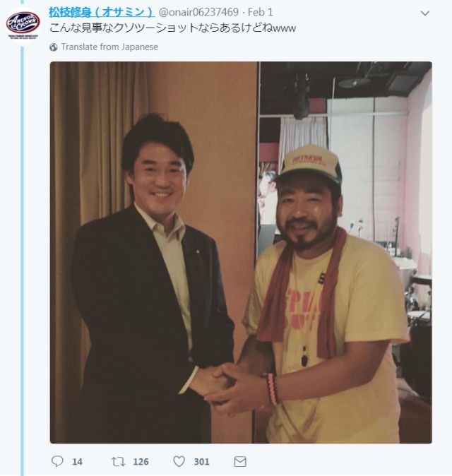The image size is (452, 476).
Task: Click Translate from Japanese
Action: (109, 47)
